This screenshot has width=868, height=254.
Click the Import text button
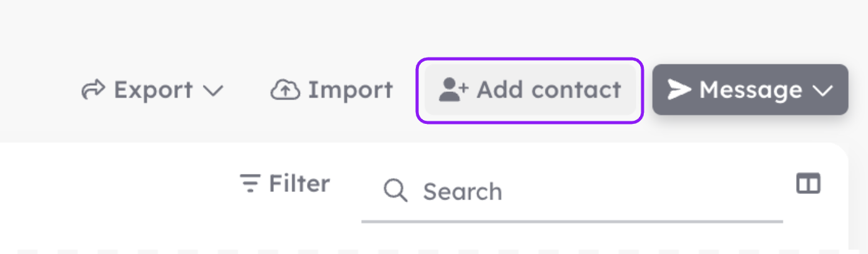[350, 90]
